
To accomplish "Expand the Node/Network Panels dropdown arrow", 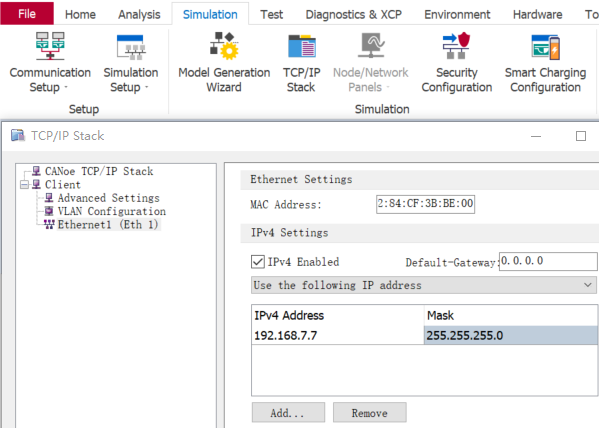I will click(x=388, y=87).
